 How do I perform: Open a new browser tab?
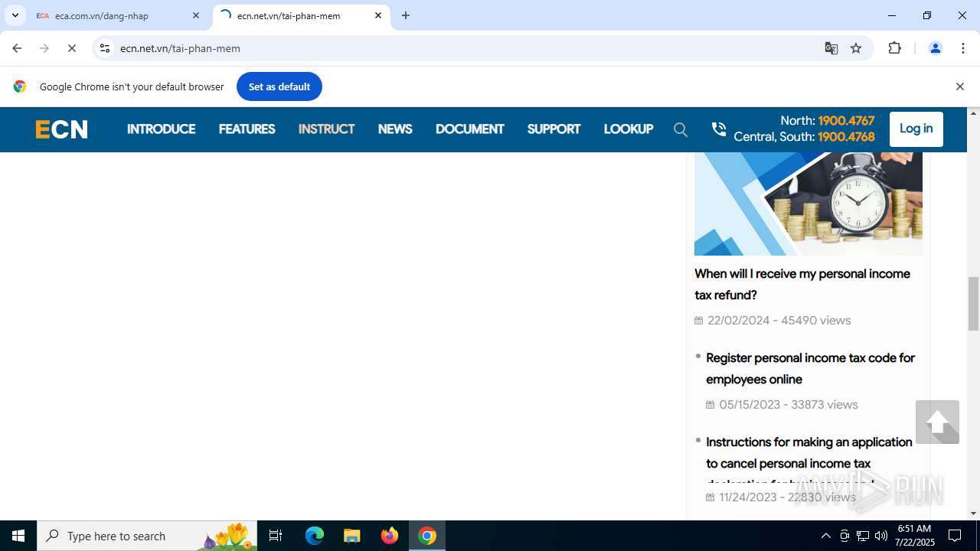coord(406,15)
